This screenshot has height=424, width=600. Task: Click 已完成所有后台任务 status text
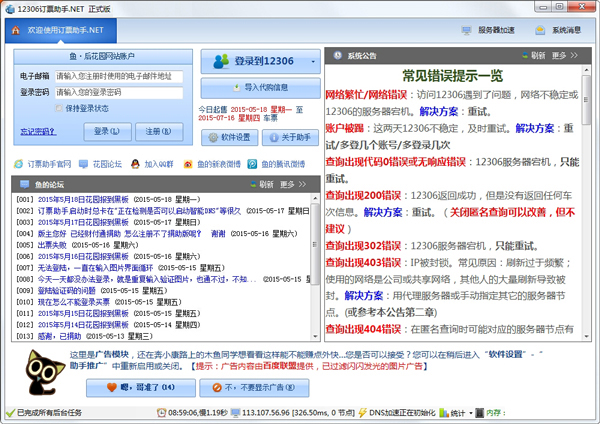click(49, 413)
